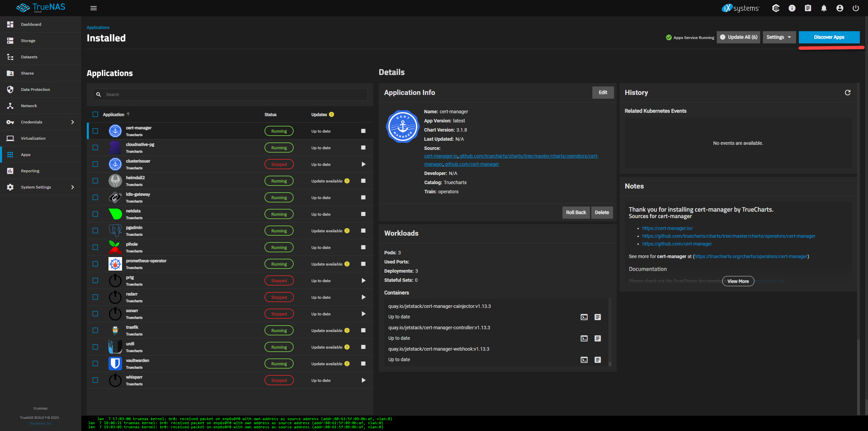868x431 pixels.
Task: Refresh the History panel
Action: click(848, 93)
